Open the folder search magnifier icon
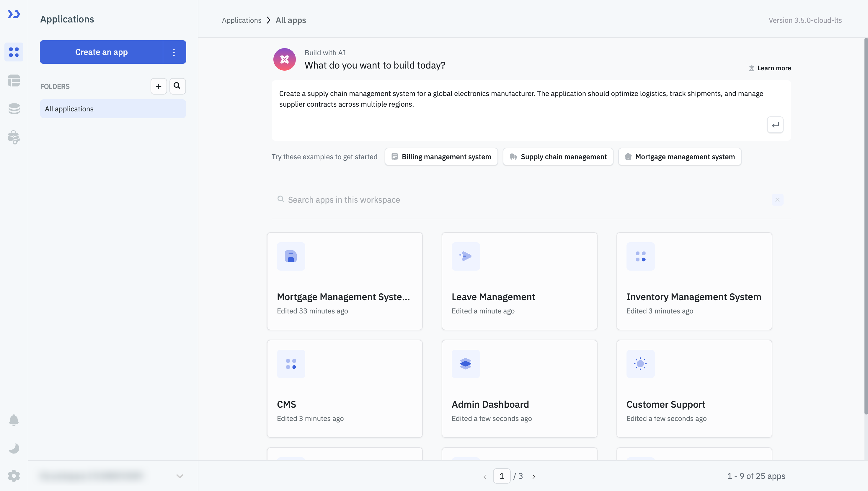This screenshot has height=491, width=868. click(177, 86)
